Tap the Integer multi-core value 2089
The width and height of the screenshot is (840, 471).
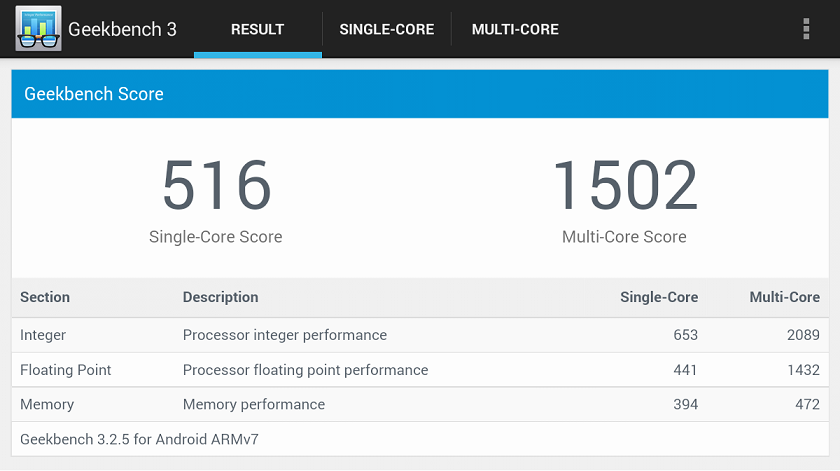point(803,335)
